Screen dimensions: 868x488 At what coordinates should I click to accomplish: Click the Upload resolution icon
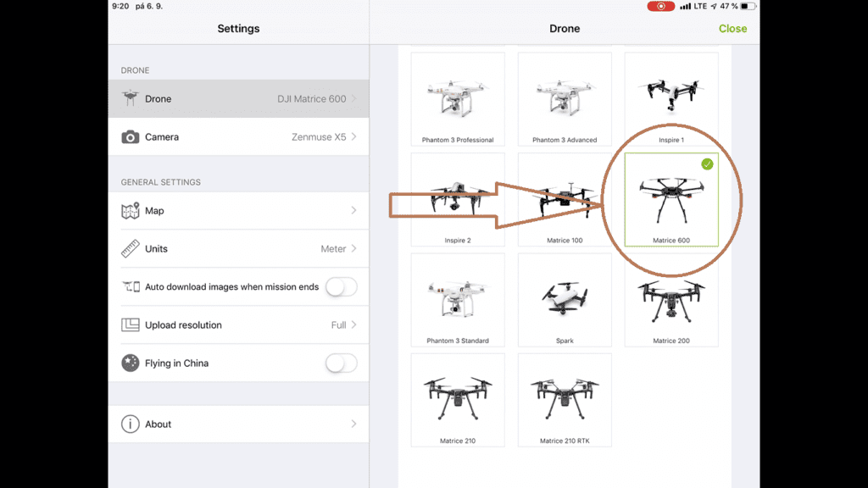pyautogui.click(x=130, y=325)
